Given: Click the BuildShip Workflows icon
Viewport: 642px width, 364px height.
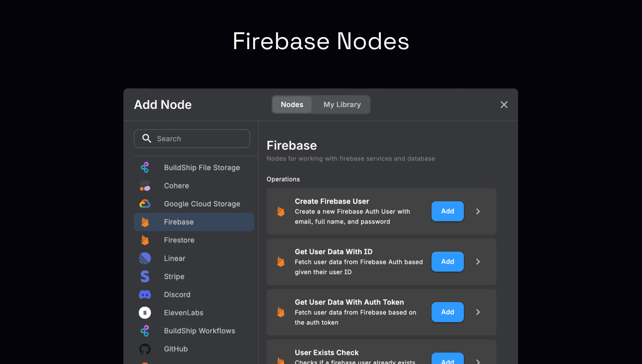Looking at the screenshot, I should [x=144, y=330].
